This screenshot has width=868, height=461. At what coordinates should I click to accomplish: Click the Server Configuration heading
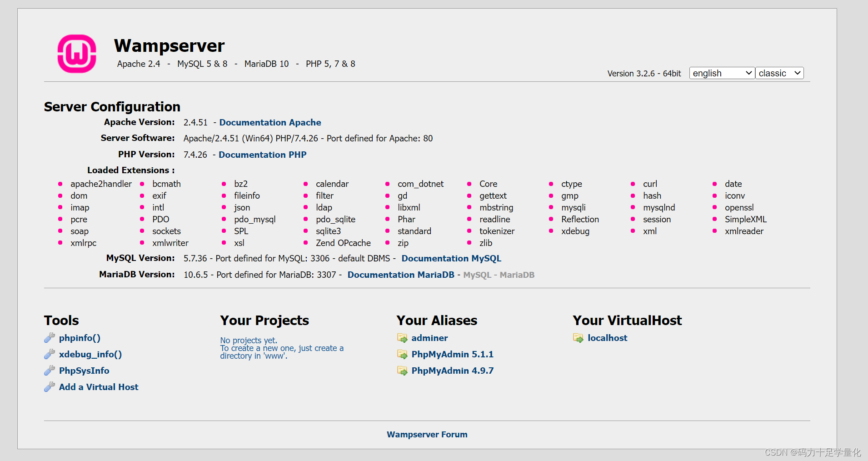point(112,106)
